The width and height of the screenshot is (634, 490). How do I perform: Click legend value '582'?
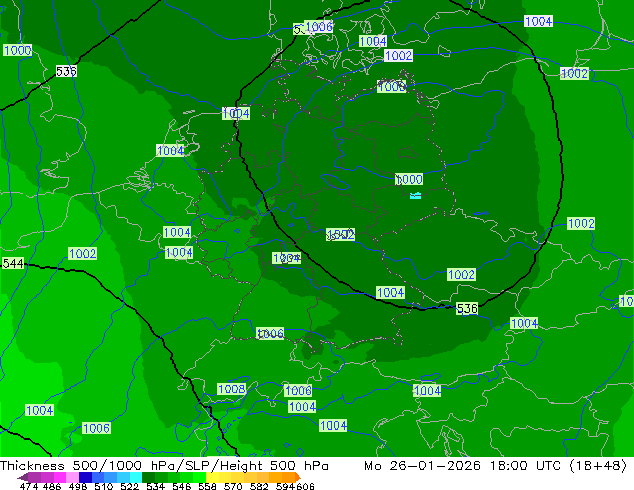pos(259,486)
